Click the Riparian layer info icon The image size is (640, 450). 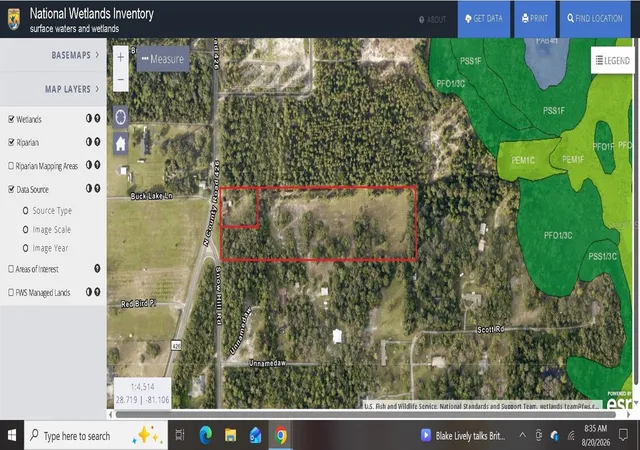[x=97, y=142]
